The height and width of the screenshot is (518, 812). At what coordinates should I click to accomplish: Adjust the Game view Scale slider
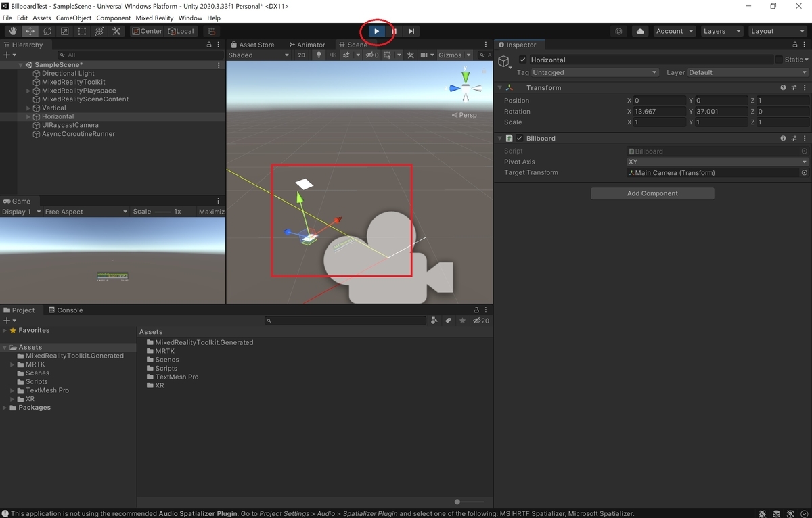[163, 212]
